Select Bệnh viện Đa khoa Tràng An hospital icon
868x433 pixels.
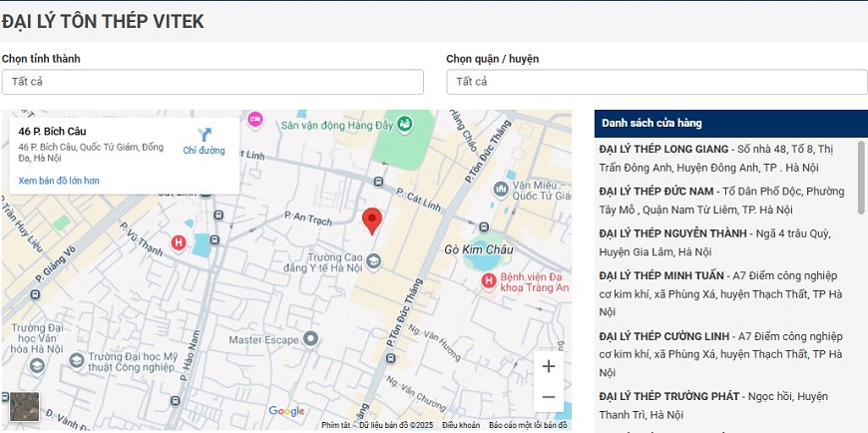(488, 281)
